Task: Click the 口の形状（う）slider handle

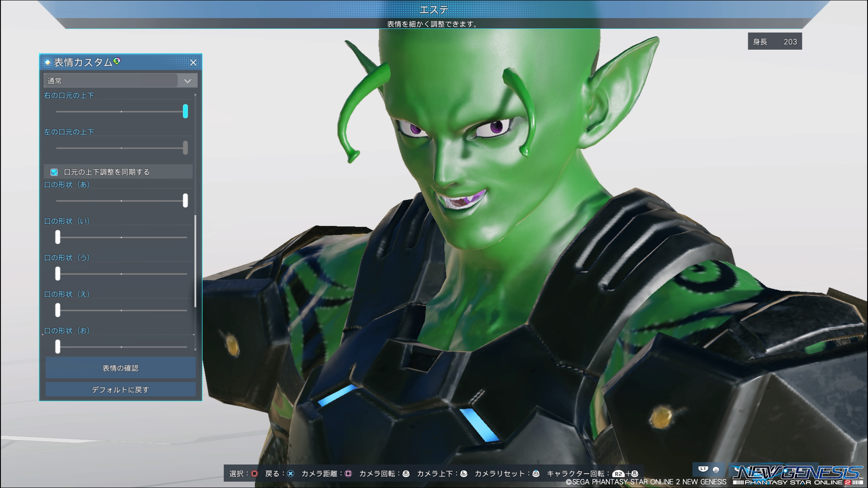Action: pyautogui.click(x=58, y=274)
